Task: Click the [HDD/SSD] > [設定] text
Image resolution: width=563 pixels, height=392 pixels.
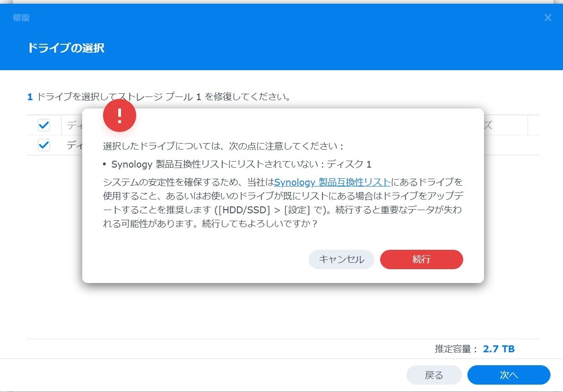Action: [263, 211]
